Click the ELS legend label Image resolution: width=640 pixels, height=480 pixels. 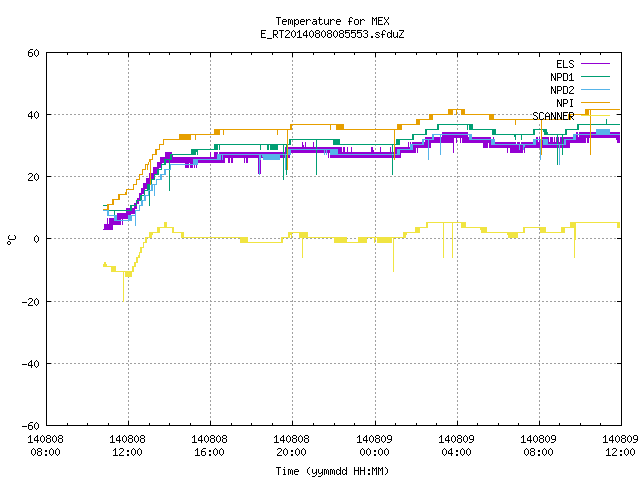565,64
